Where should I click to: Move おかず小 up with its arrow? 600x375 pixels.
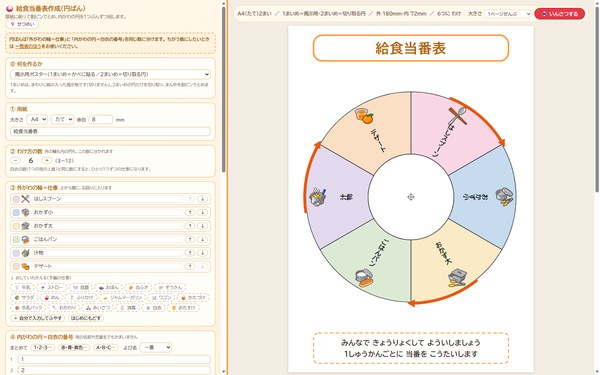pyautogui.click(x=190, y=212)
